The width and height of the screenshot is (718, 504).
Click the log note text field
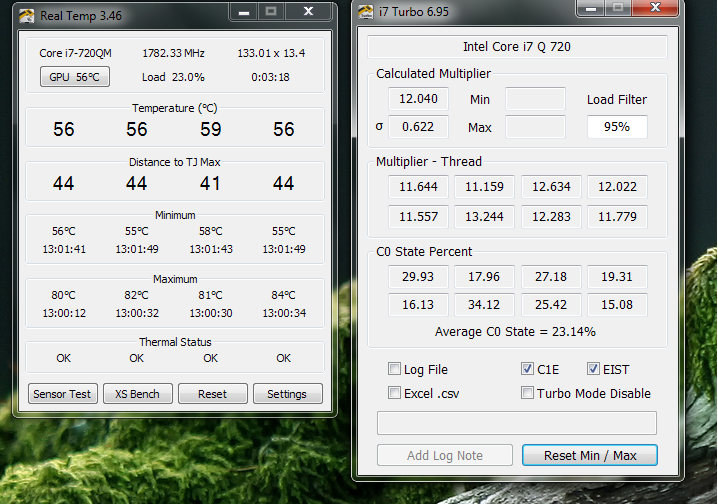[x=517, y=423]
